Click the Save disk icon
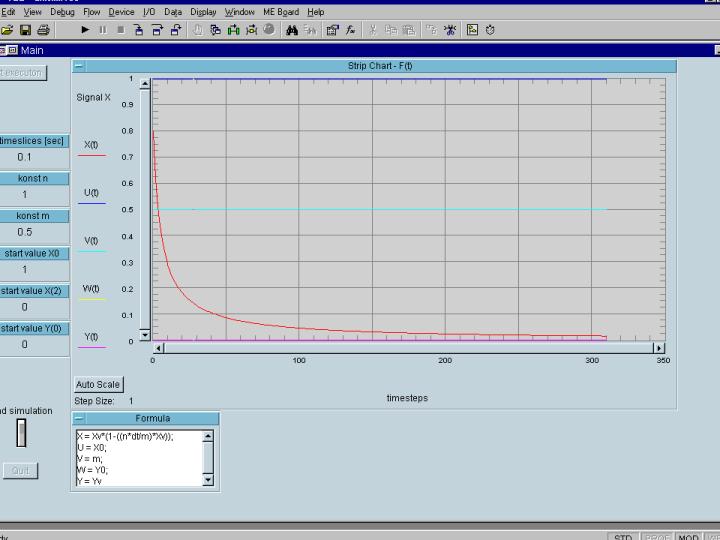 coord(26,30)
